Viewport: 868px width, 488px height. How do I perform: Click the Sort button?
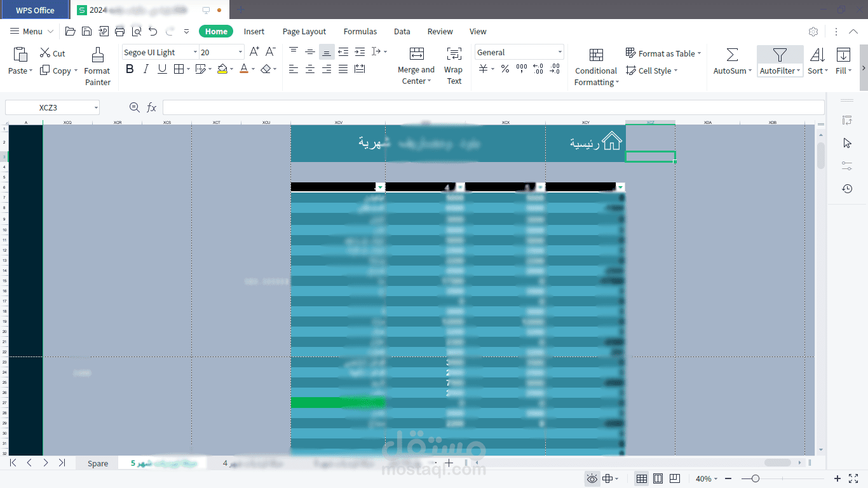tap(818, 61)
